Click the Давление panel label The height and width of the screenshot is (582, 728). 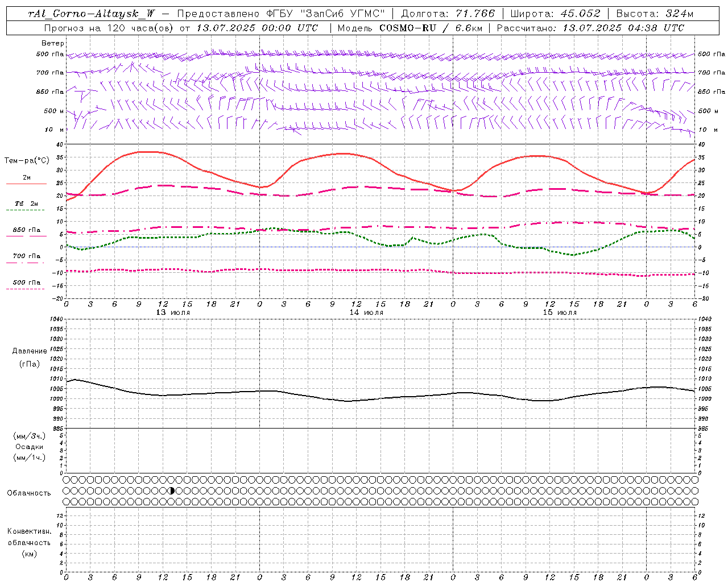30,351
